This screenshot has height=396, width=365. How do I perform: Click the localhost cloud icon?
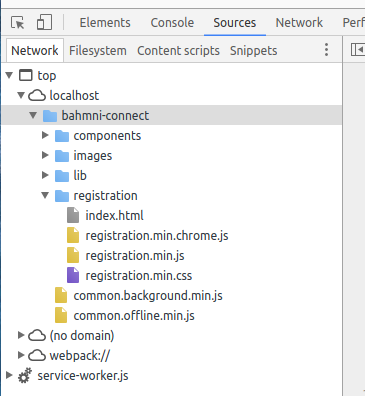tap(37, 96)
